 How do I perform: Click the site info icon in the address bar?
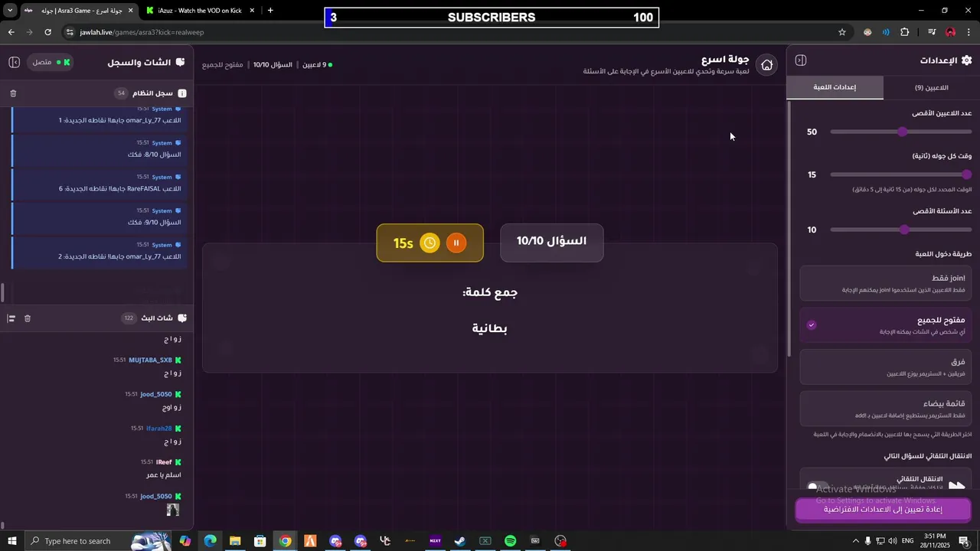[x=69, y=32]
